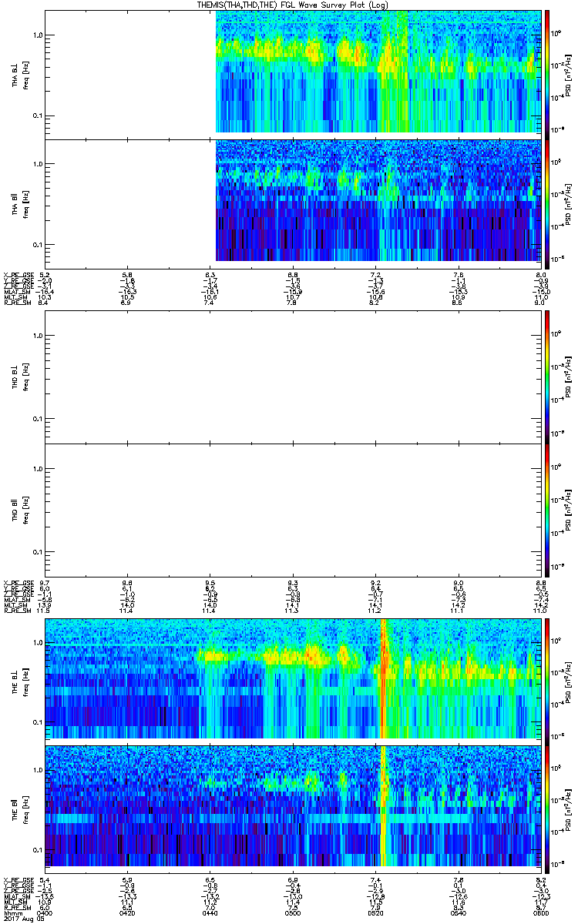The width and height of the screenshot is (578, 924).
Task: Click the THA B∥ PSD color bar
Action: [546, 203]
